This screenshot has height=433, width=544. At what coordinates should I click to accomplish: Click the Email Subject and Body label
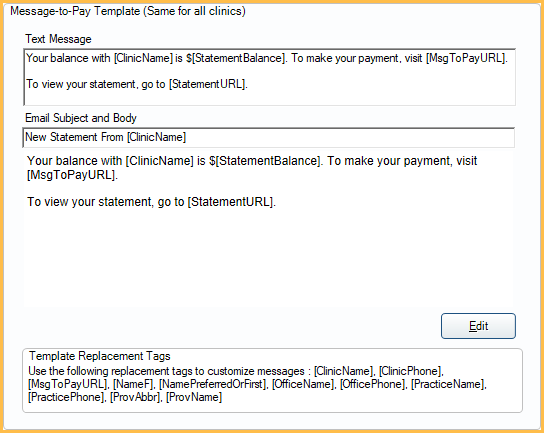point(81,118)
